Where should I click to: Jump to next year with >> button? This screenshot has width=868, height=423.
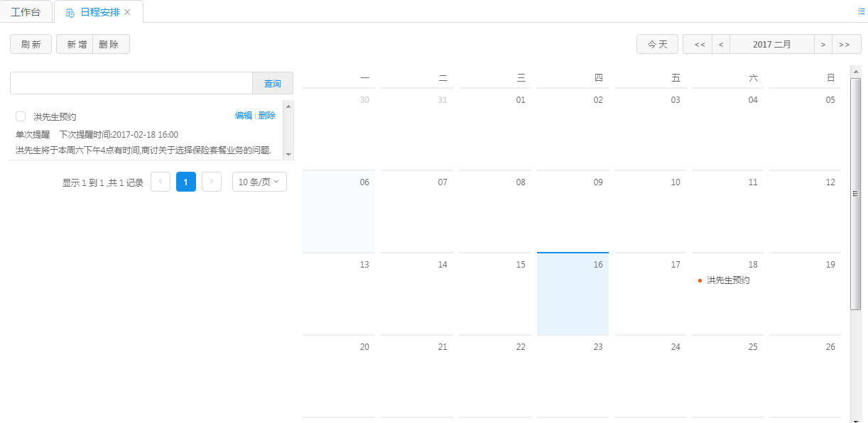(845, 44)
